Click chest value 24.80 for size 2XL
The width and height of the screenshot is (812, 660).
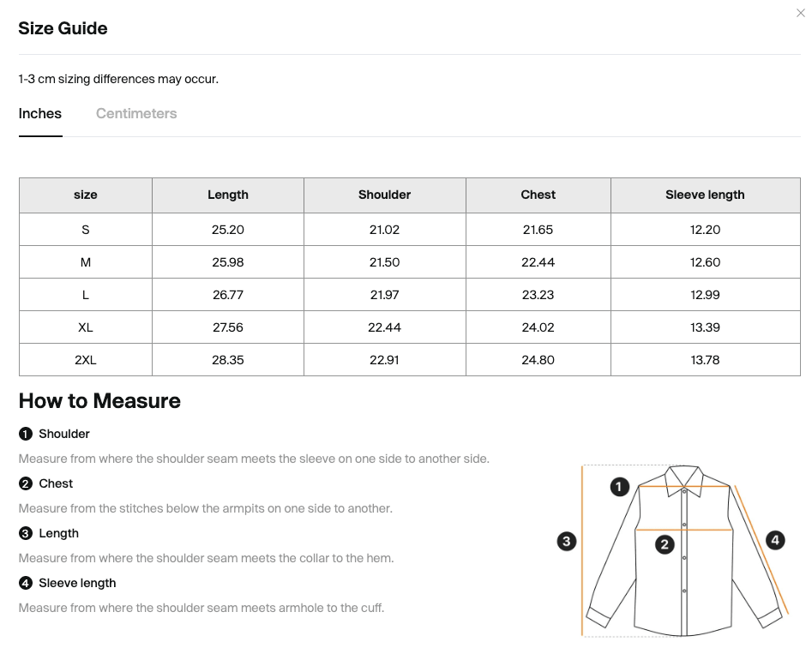coord(538,360)
